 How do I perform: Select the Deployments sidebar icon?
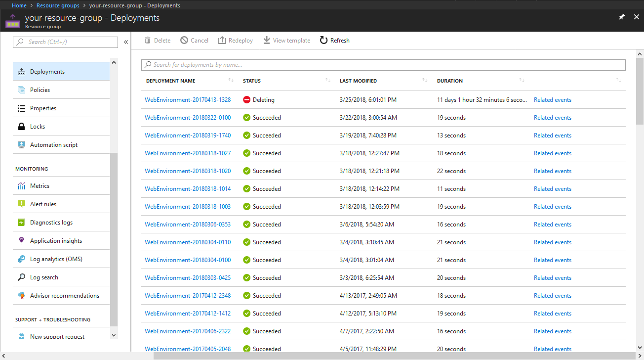point(22,71)
